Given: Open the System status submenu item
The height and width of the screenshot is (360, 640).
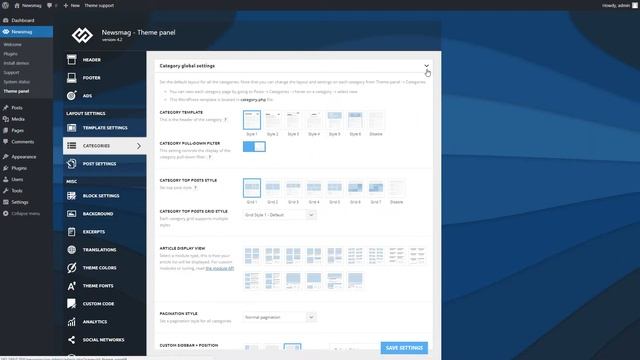Looking at the screenshot, I should click(x=17, y=82).
